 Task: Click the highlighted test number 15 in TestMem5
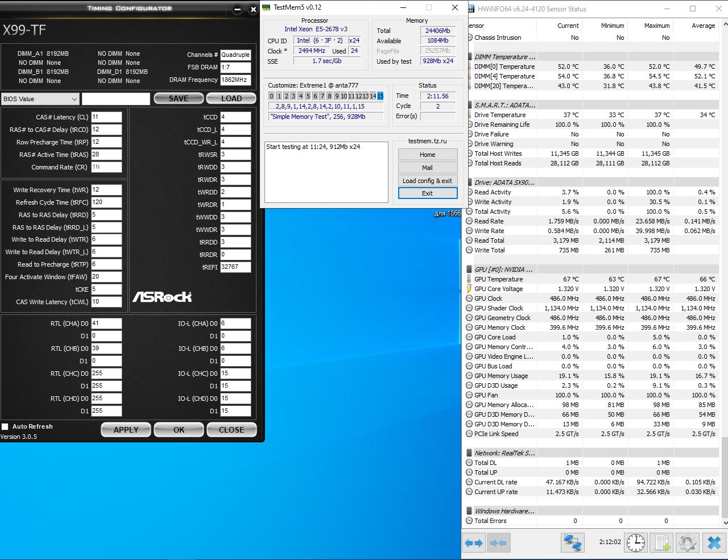[x=380, y=96]
